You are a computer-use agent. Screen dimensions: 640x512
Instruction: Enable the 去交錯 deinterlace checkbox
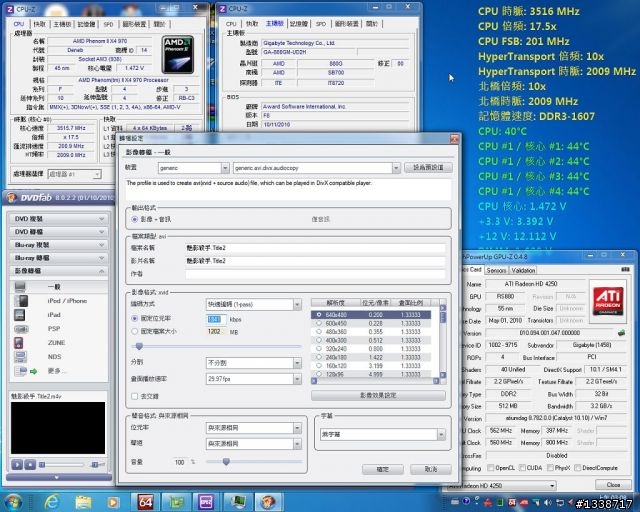tap(134, 396)
